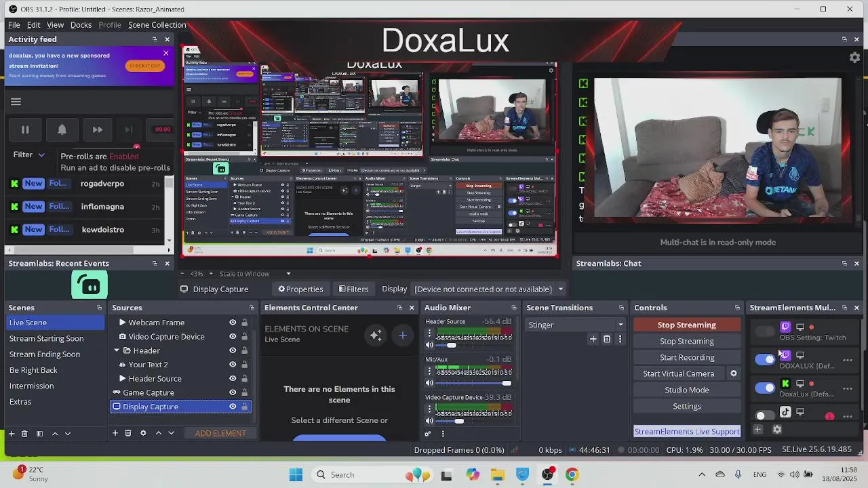The width and height of the screenshot is (868, 488).
Task: Click Start Virtual Camera
Action: pyautogui.click(x=678, y=373)
